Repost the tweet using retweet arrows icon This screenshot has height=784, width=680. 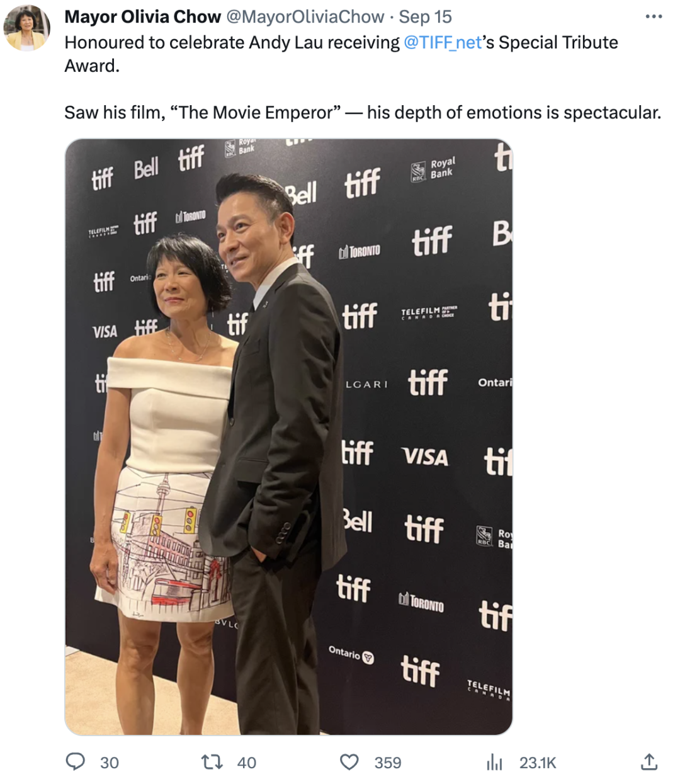coord(212,763)
